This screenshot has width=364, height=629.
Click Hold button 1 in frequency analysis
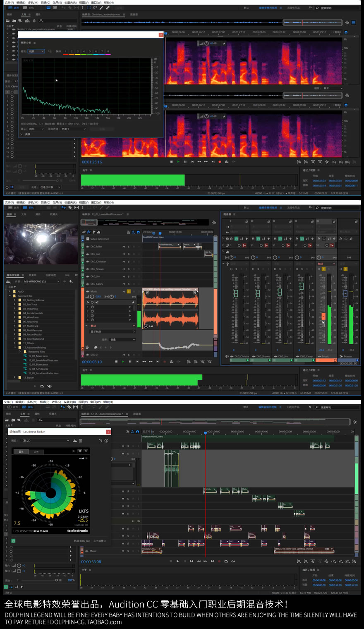[65, 52]
